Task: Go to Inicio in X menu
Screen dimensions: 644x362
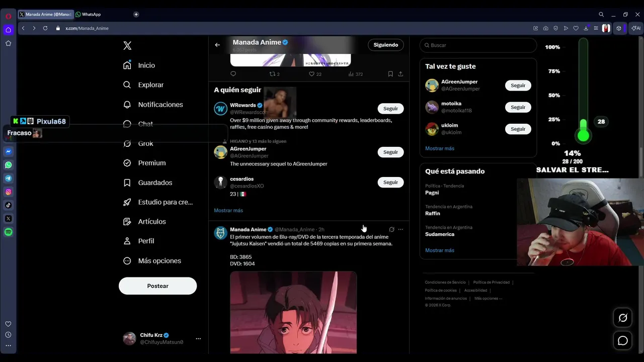Action: pos(139,65)
